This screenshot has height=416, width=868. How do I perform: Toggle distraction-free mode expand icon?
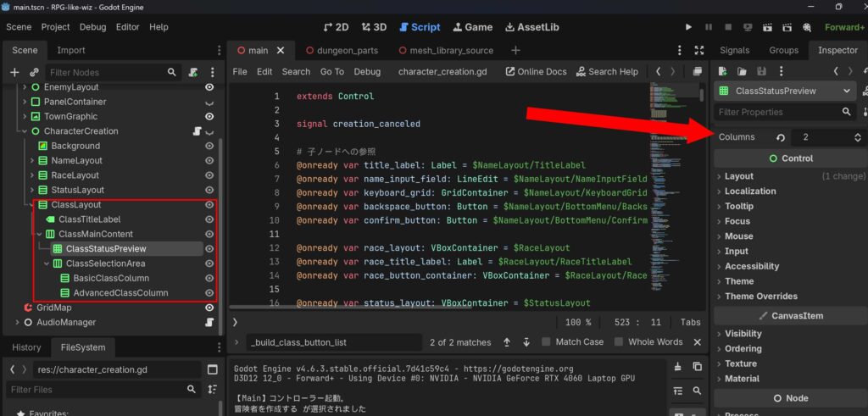pyautogui.click(x=699, y=50)
